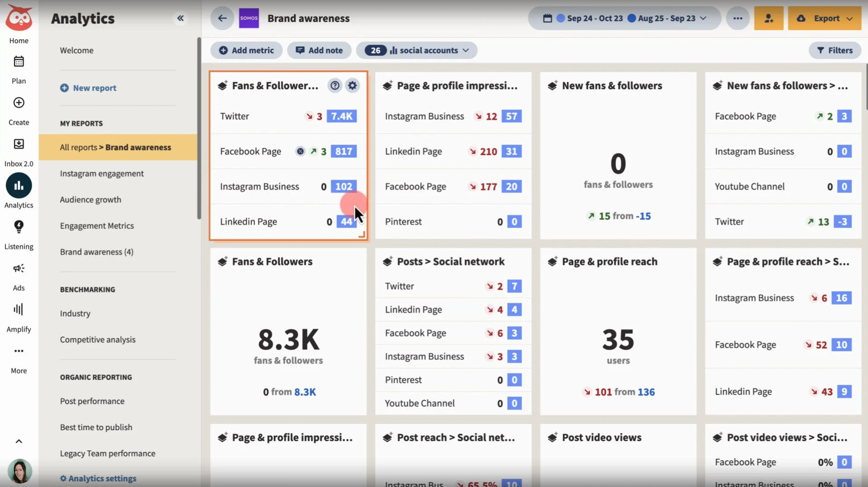Click the Posts > Social network tile title

click(x=451, y=261)
